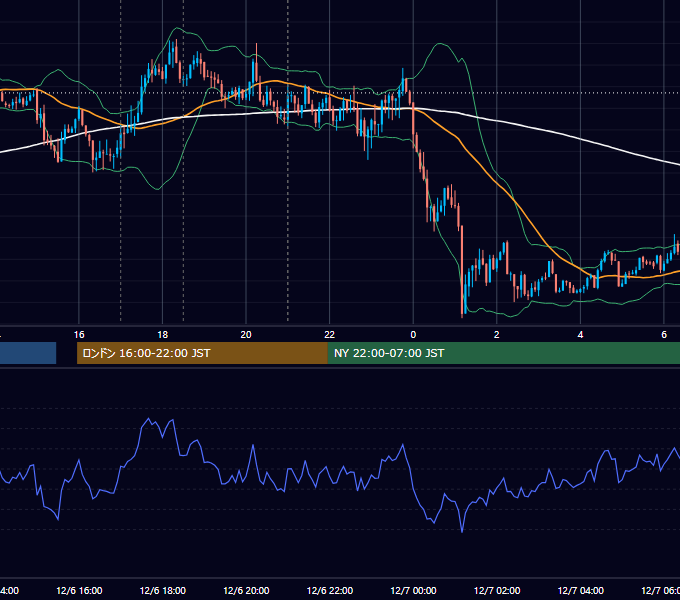Click the 12/6 18:00 date label
The height and width of the screenshot is (600, 680).
163,590
